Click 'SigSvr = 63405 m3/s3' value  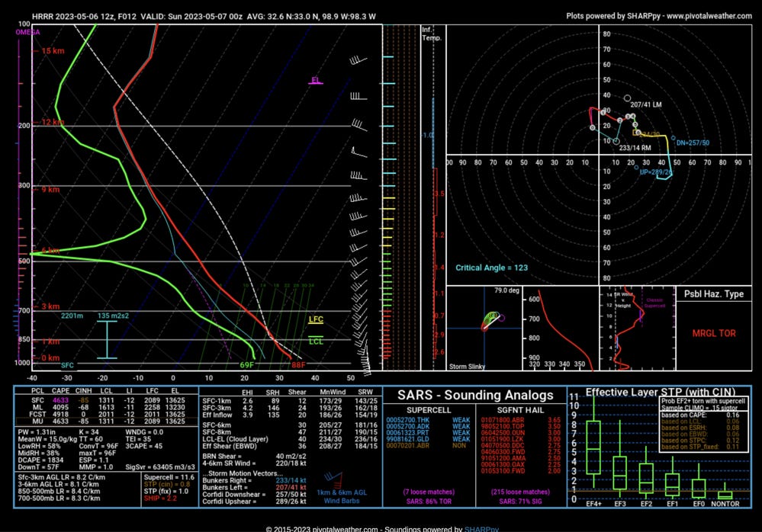pos(160,467)
